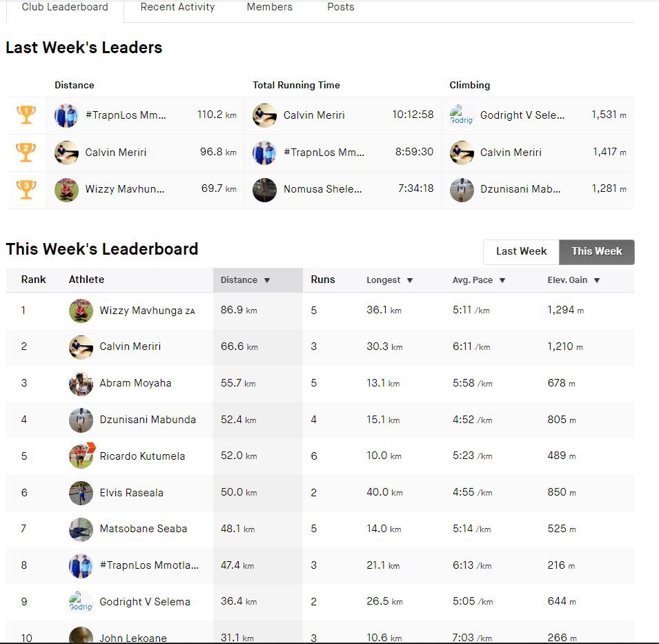Select the 1,531 m climbing value
659x644 pixels.
[609, 115]
